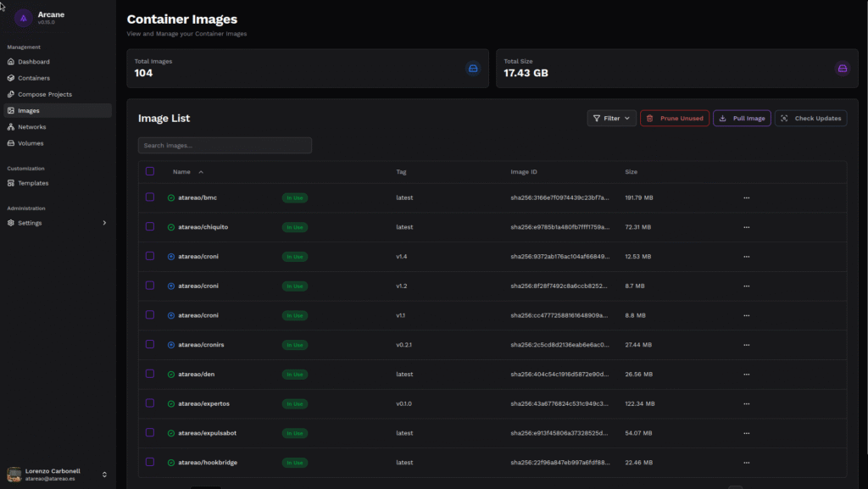The width and height of the screenshot is (868, 489).
Task: Select the atareao/cronirs row checkbox
Action: click(150, 344)
